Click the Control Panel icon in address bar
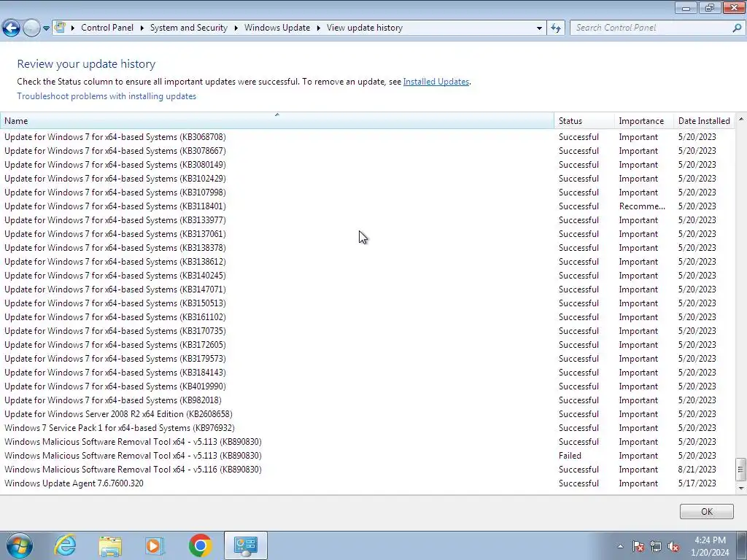Screen dimensions: 747x560 pos(60,27)
